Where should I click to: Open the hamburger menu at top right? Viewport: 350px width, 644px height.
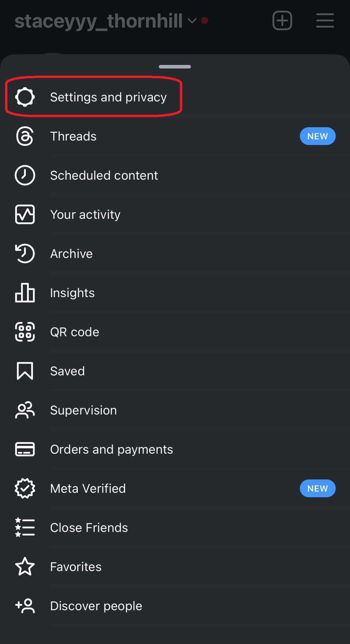pyautogui.click(x=325, y=20)
